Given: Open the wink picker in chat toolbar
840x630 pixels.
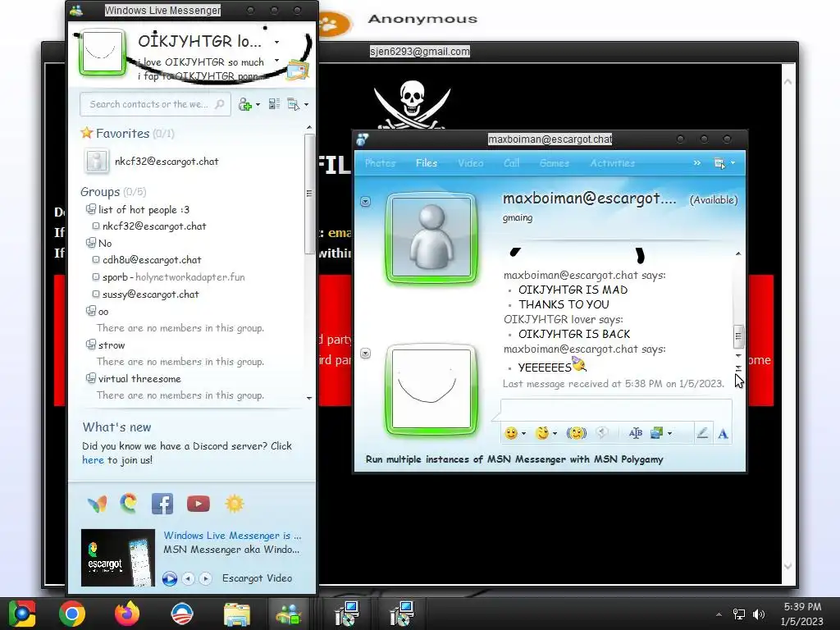Looking at the screenshot, I should pos(542,433).
